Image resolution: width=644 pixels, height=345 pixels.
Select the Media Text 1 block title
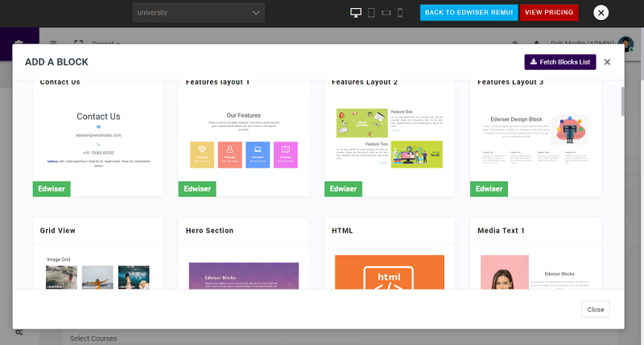point(501,231)
